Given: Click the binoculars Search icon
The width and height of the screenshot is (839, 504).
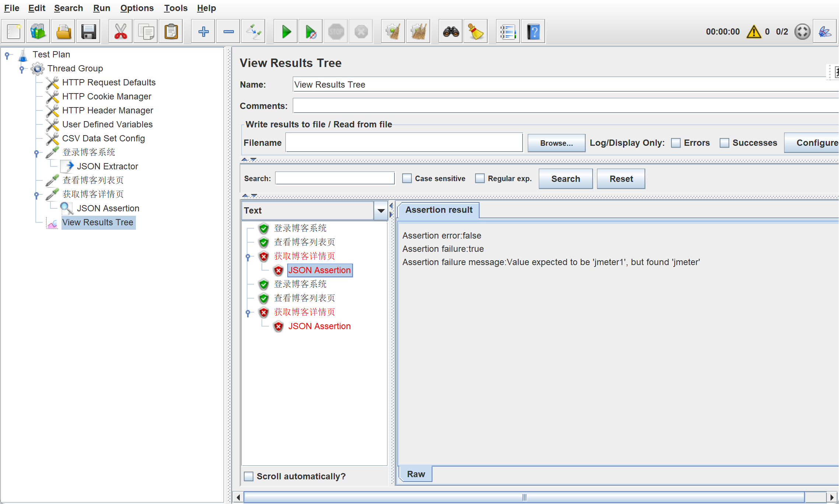Looking at the screenshot, I should tap(451, 32).
